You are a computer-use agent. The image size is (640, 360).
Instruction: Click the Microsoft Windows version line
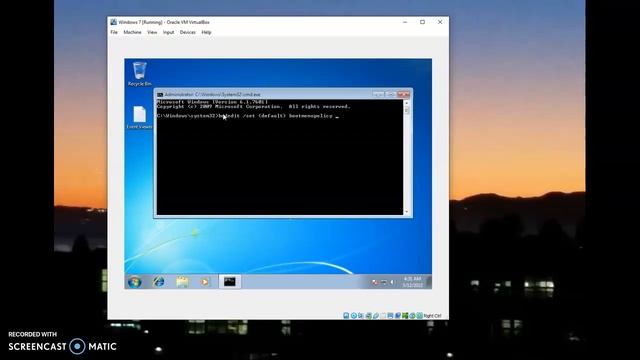pyautogui.click(x=212, y=102)
